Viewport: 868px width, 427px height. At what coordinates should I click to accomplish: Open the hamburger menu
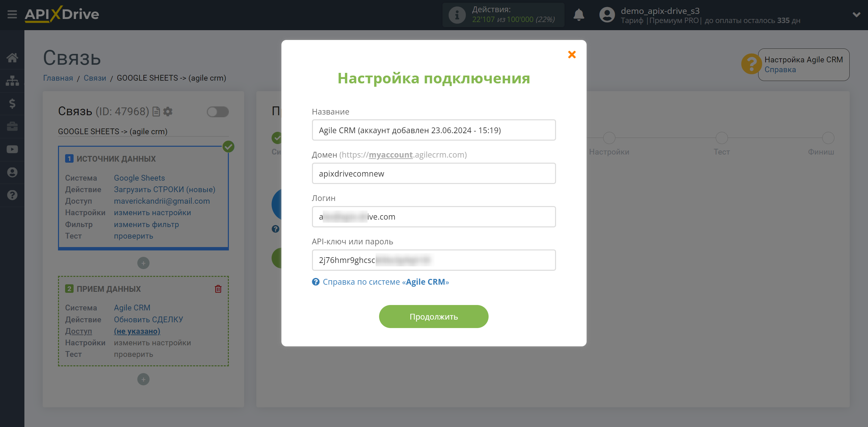point(12,15)
